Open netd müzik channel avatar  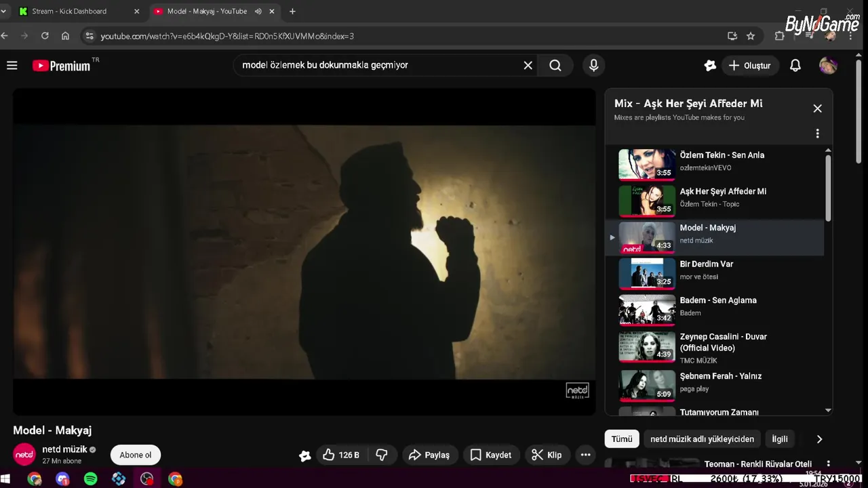pyautogui.click(x=24, y=455)
